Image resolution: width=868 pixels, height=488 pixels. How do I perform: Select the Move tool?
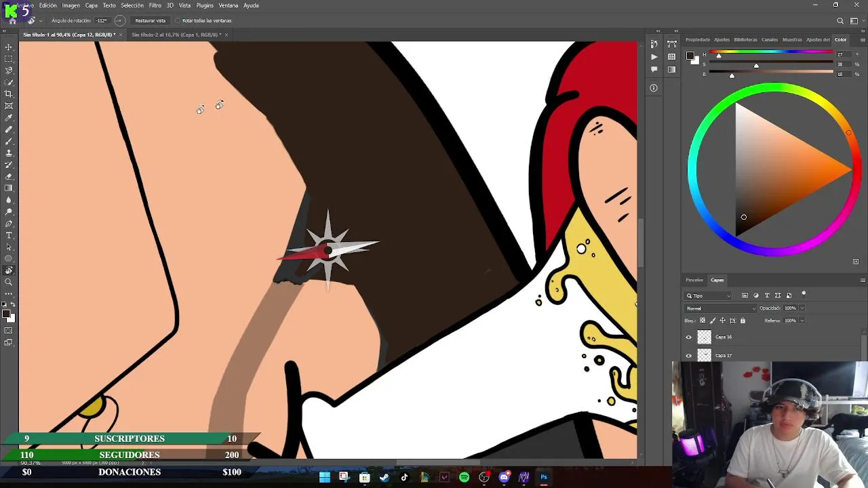coord(9,47)
